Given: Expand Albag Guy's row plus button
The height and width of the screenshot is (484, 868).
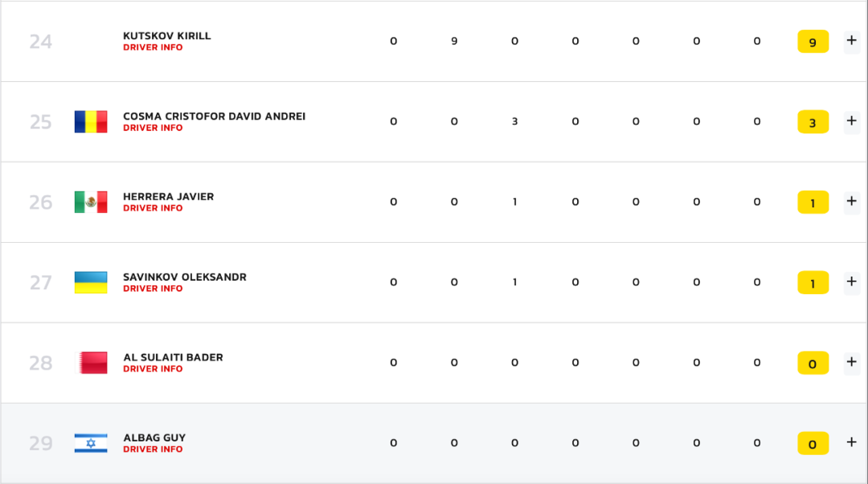Looking at the screenshot, I should (851, 442).
